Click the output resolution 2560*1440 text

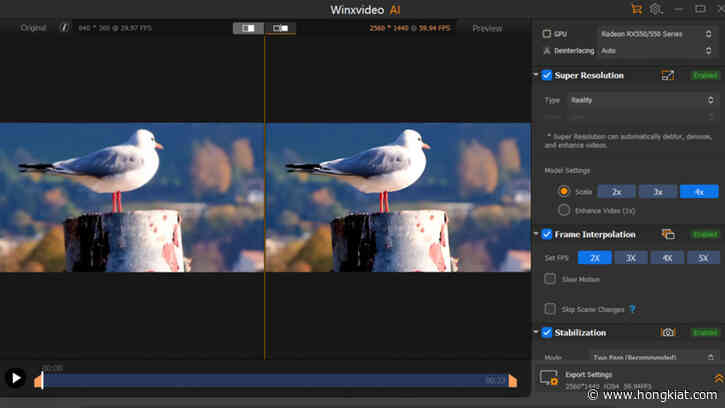388,28
